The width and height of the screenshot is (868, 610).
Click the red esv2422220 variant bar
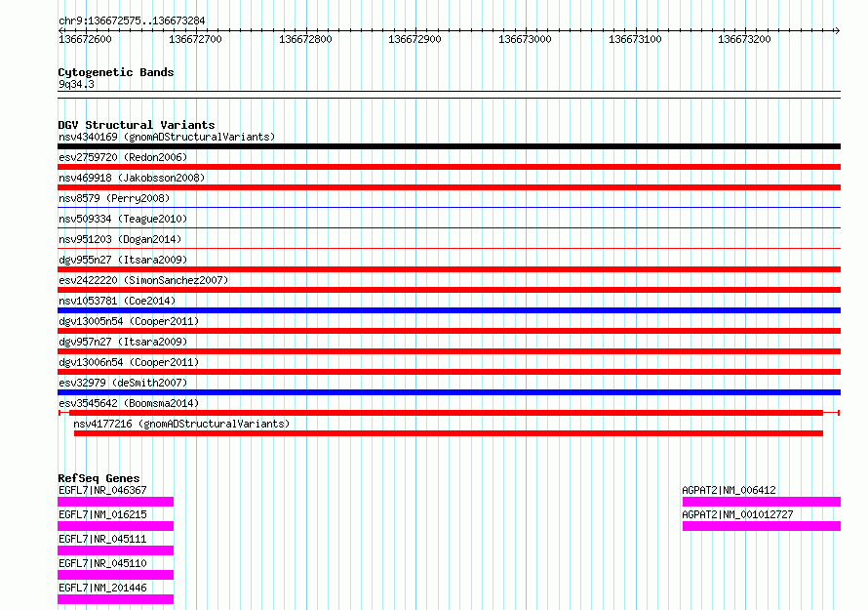pos(449,290)
